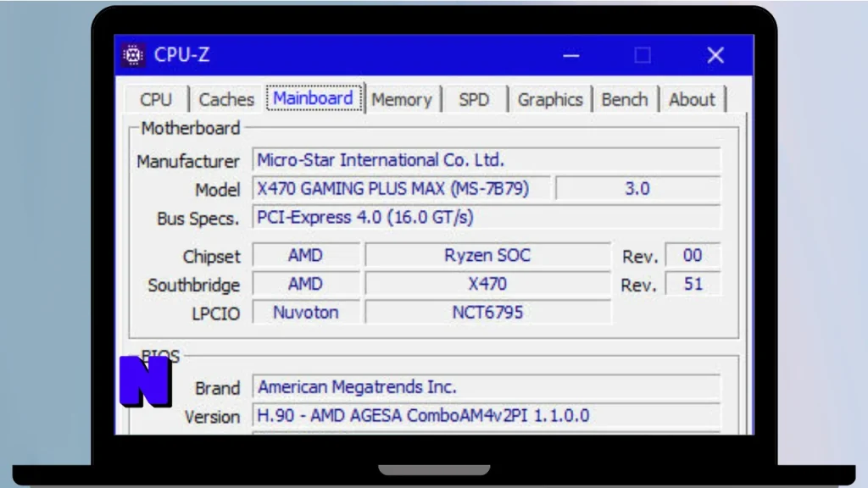Screen dimensions: 868x488
Task: Click the disabled maximize button
Action: tap(643, 55)
